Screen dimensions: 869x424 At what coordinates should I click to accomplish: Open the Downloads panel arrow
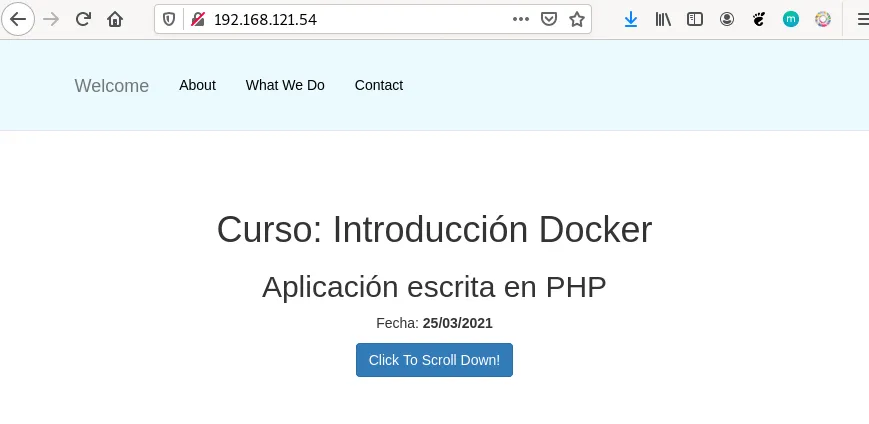point(631,19)
